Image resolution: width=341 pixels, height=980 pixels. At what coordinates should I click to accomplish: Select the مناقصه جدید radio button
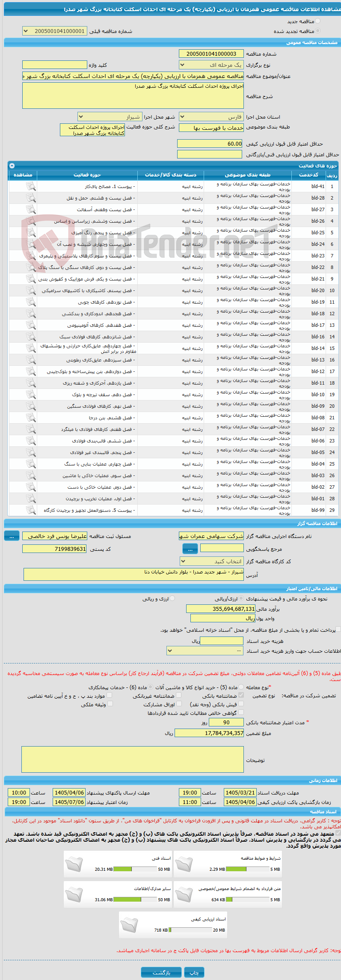317,21
